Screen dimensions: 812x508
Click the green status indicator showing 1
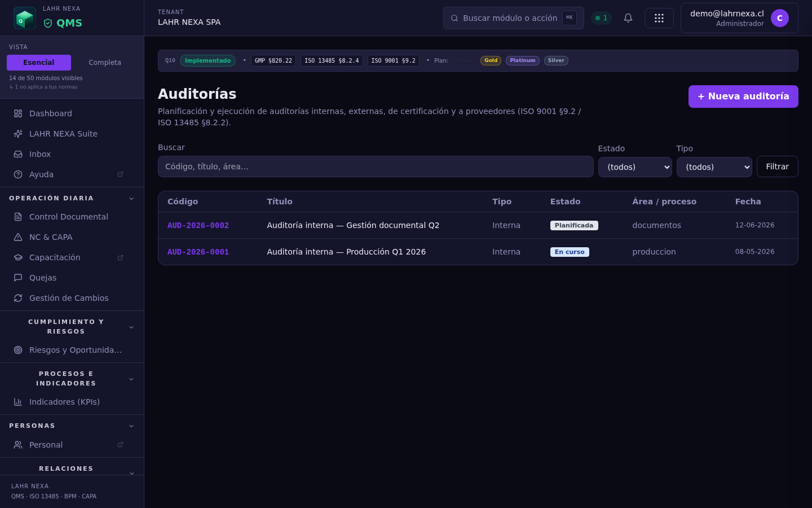601,18
